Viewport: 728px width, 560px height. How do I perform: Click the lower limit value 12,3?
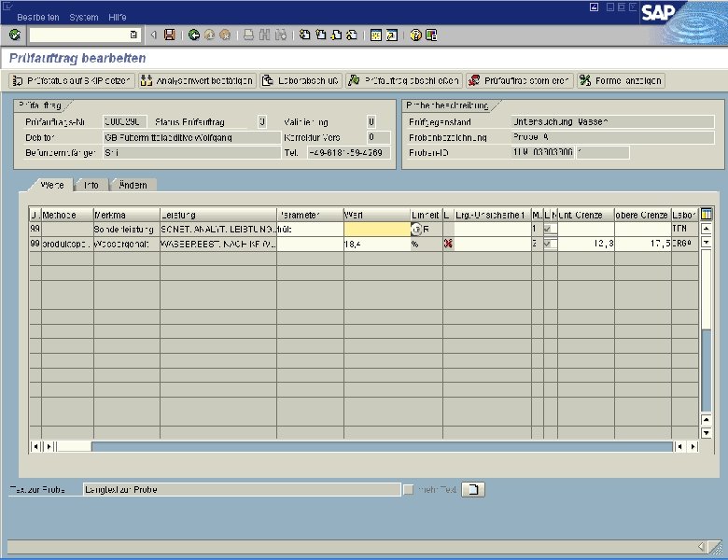(x=603, y=244)
